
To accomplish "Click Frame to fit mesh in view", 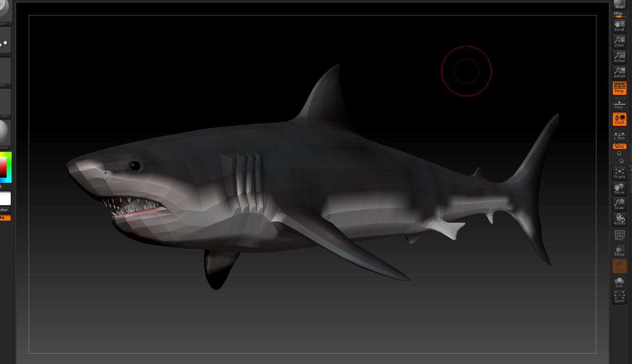I will pos(619,173).
